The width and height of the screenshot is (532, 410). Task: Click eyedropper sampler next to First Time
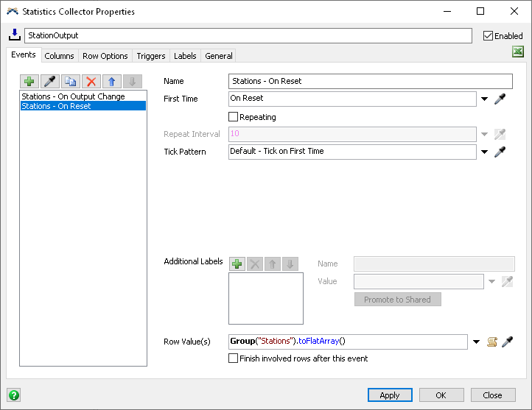[x=500, y=99]
